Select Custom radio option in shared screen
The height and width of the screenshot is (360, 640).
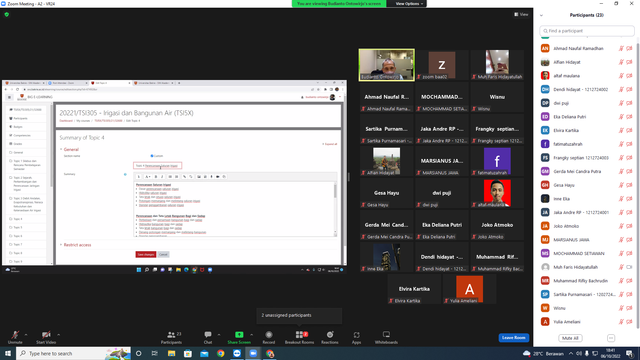152,156
